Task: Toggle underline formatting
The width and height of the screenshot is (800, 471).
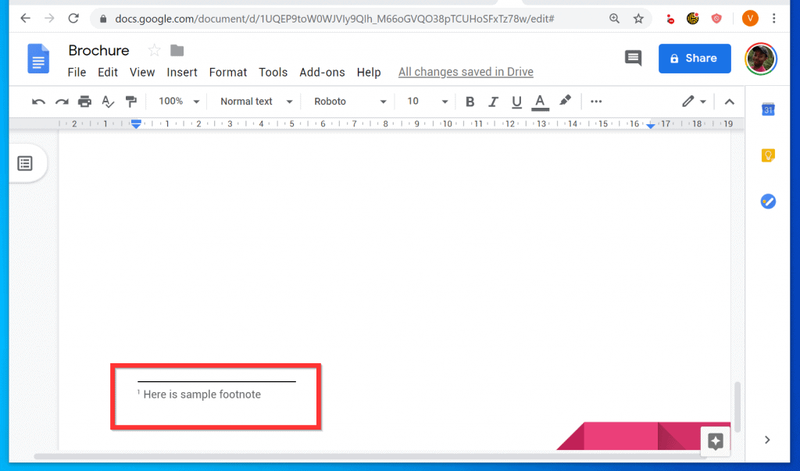Action: [516, 102]
